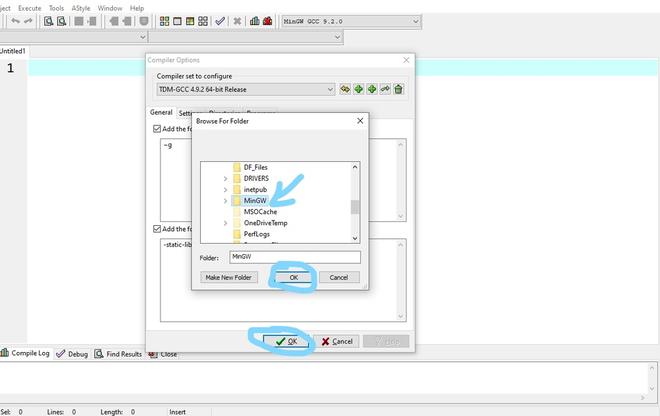The image size is (660, 416).
Task: Toggle second 'Add the f...' linker commands checkbox
Action: coord(157,229)
